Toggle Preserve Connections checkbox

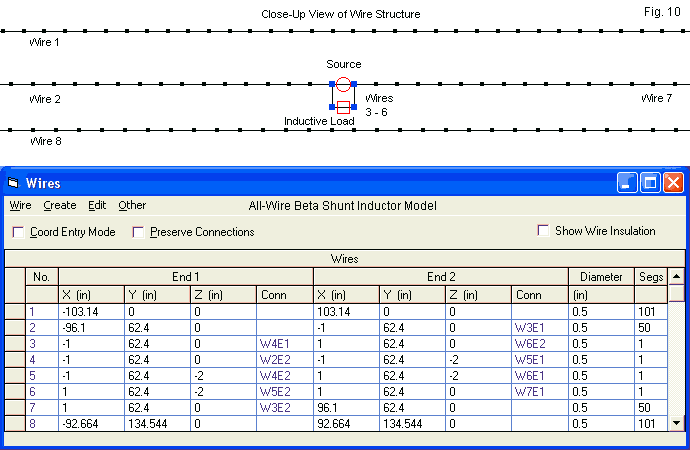139,232
